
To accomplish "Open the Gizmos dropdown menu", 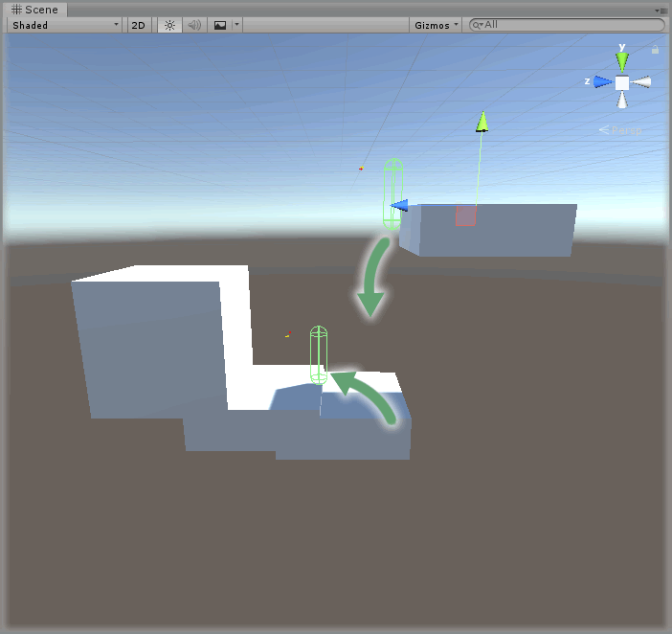I will (436, 25).
